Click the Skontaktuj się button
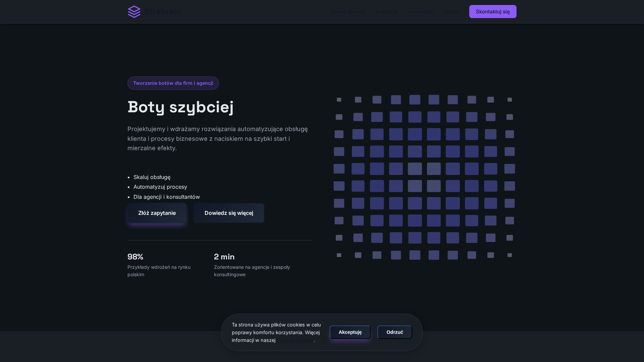 pos(493,11)
